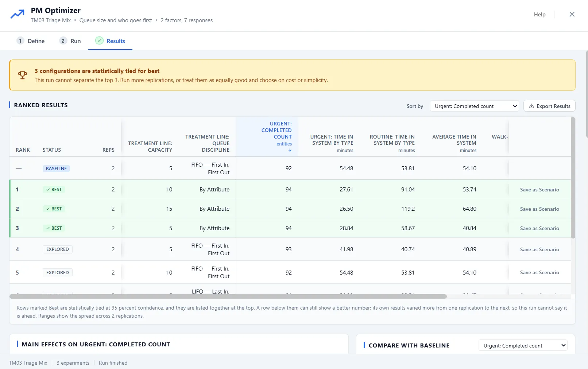588x369 pixels.
Task: Click the Treatment Line: Capacity column header
Action: (150, 147)
